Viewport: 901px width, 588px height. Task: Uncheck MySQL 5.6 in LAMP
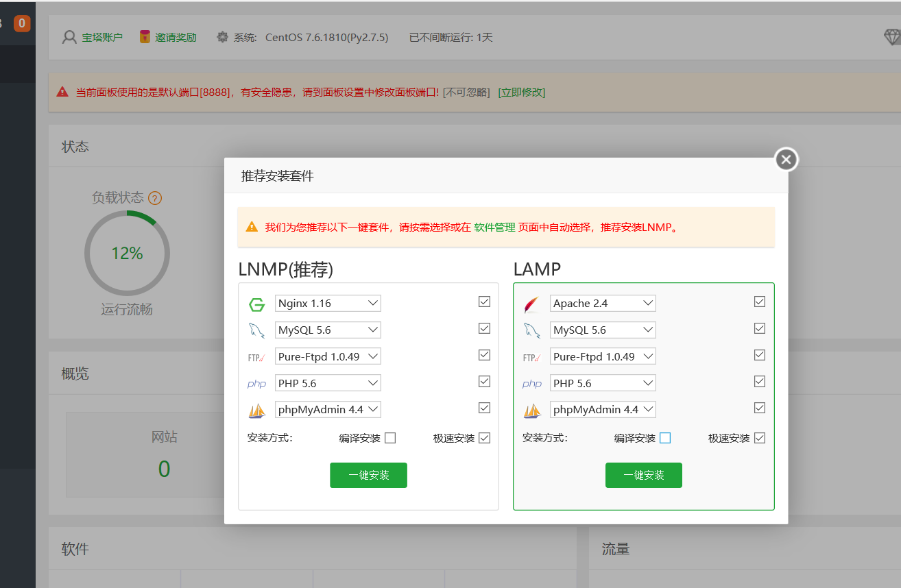[759, 328]
